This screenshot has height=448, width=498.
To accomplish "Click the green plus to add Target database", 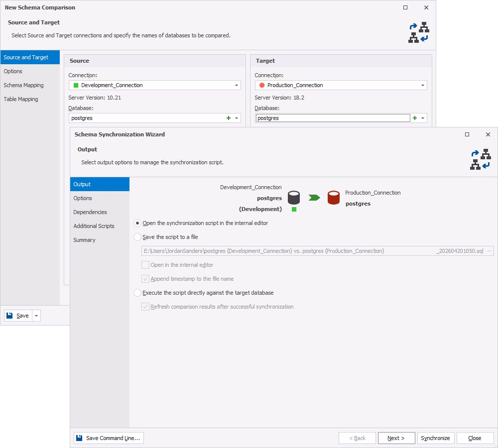I will tap(414, 118).
